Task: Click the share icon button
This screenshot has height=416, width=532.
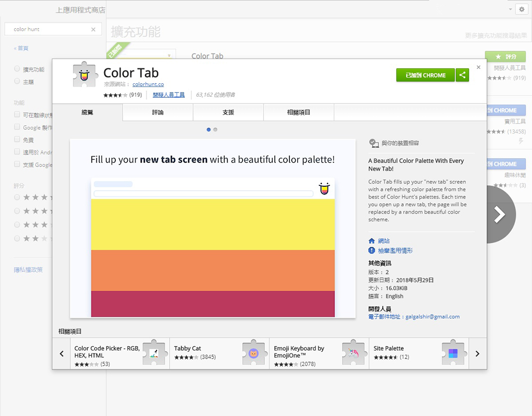Action: 463,76
